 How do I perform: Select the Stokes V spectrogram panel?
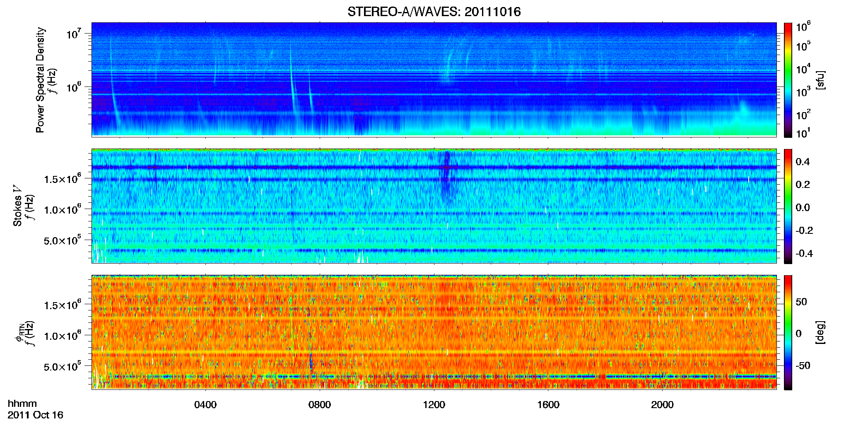tap(434, 206)
